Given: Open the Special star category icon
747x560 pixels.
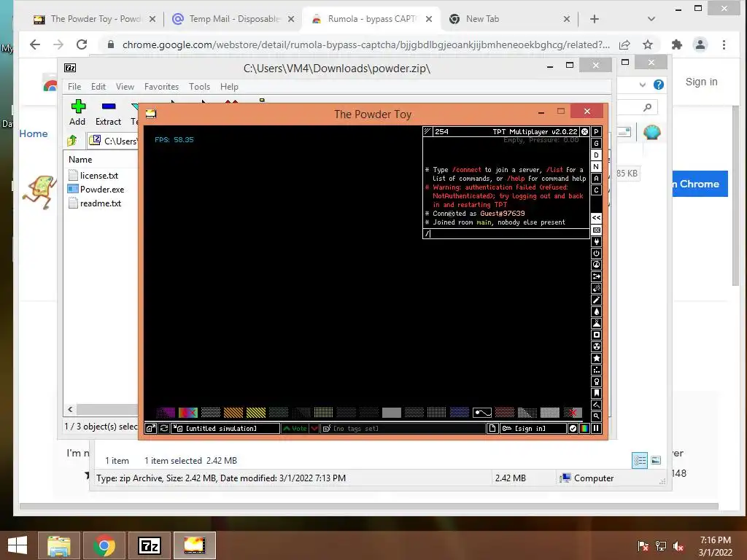Looking at the screenshot, I should (596, 358).
